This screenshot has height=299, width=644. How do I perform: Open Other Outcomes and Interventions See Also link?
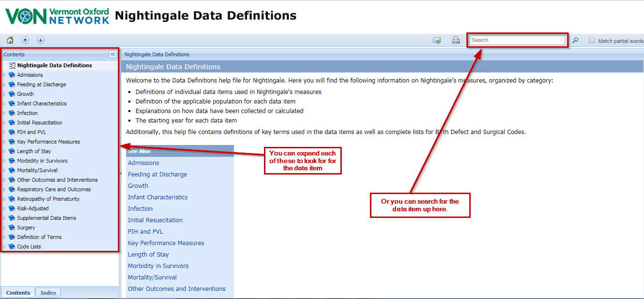(x=177, y=289)
